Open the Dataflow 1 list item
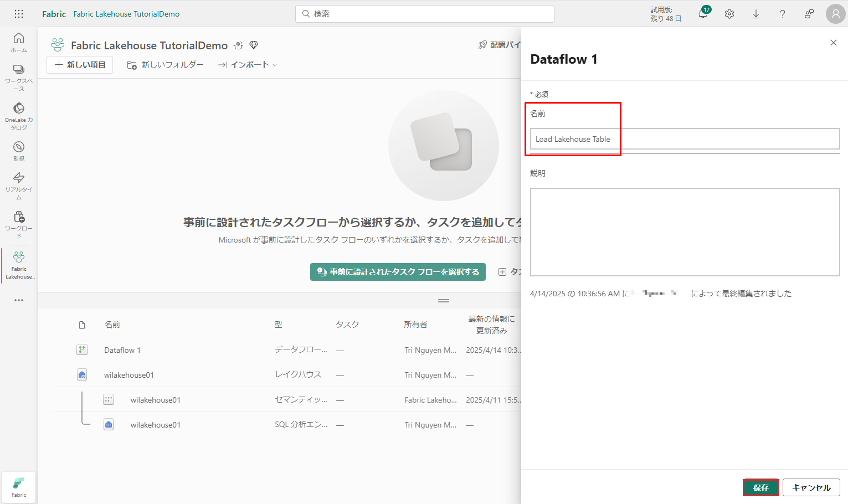 tap(122, 350)
